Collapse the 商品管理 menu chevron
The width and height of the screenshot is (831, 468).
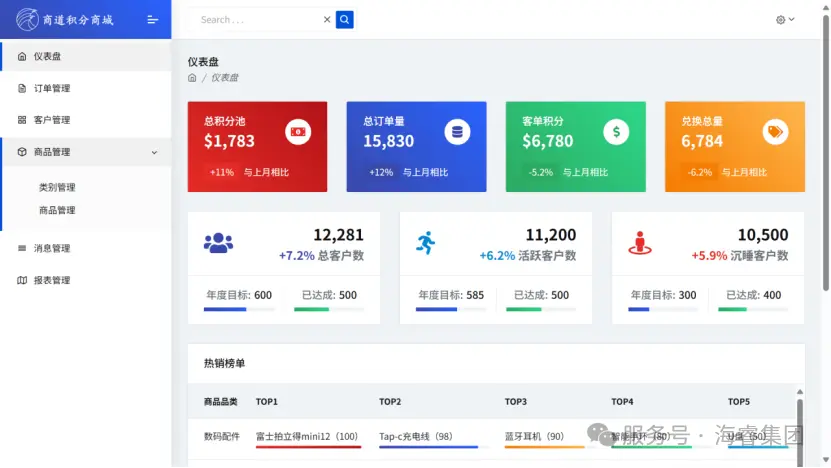pos(154,152)
